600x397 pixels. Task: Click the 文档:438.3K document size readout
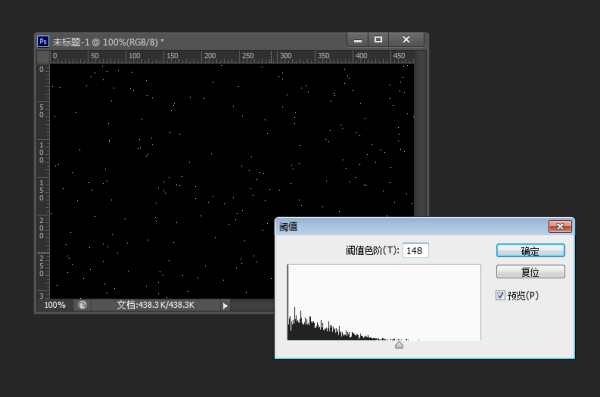(x=155, y=305)
